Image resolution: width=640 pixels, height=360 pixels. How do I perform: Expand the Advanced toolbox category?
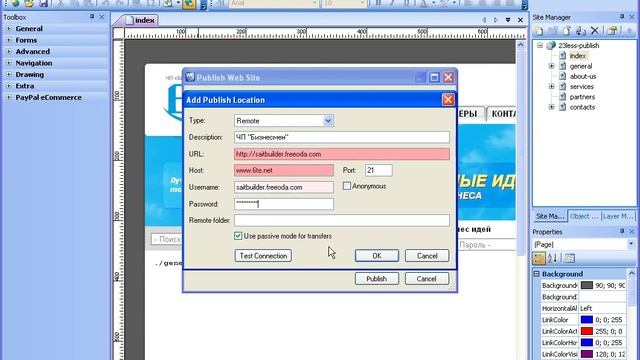point(8,51)
